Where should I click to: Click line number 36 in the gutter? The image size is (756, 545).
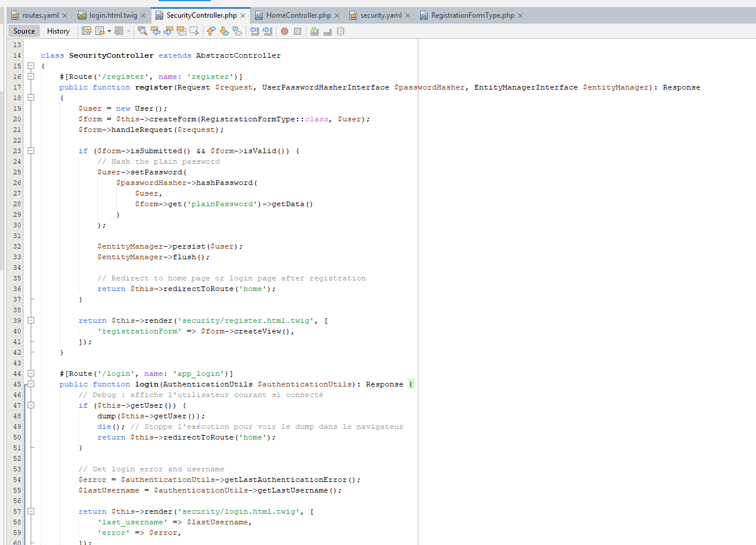click(16, 289)
